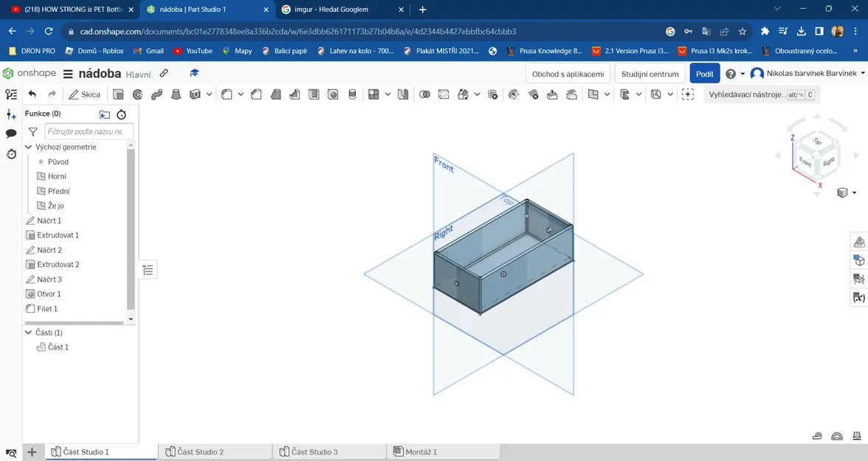
Task: Collapse the Části (1) group
Action: 29,333
